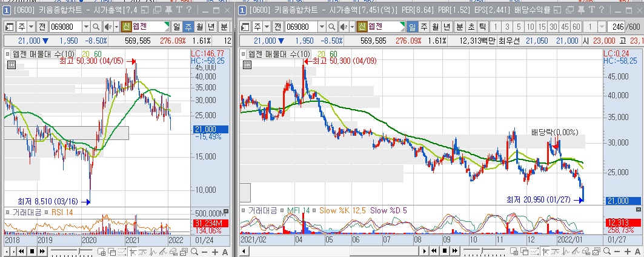644x257 pixels.
Task: Select 월 monthly period in left chart
Action: [x=200, y=27]
